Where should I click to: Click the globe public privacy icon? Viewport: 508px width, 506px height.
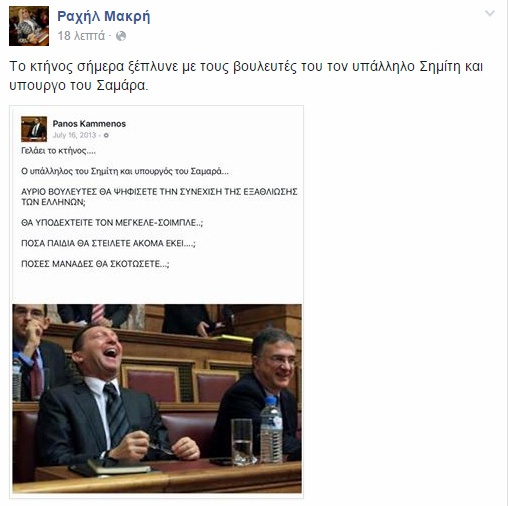click(121, 36)
